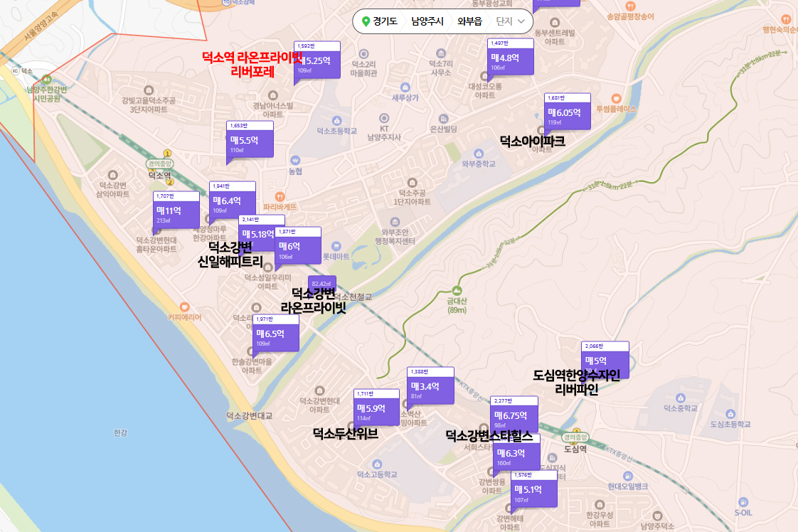Click the green location pin icon beside 경기도
The width and height of the screenshot is (798, 532).
(366, 21)
